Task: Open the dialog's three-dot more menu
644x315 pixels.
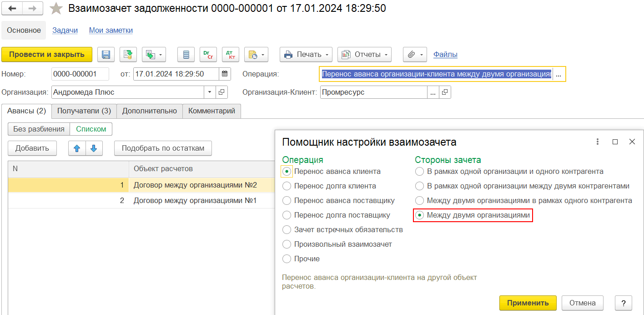Action: 598,142
